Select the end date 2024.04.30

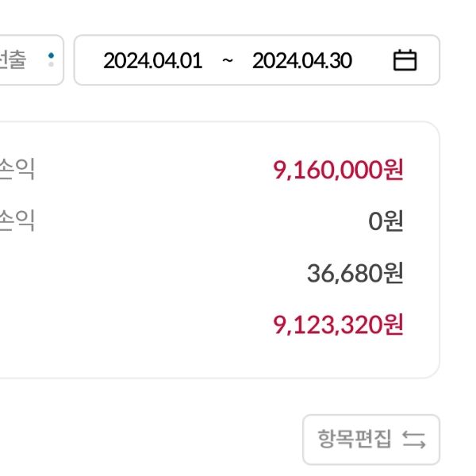301,60
